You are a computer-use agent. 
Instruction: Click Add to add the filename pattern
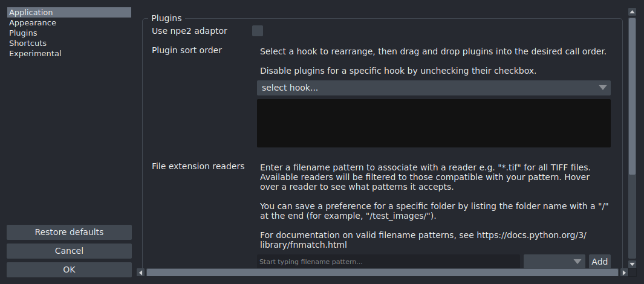tap(599, 261)
